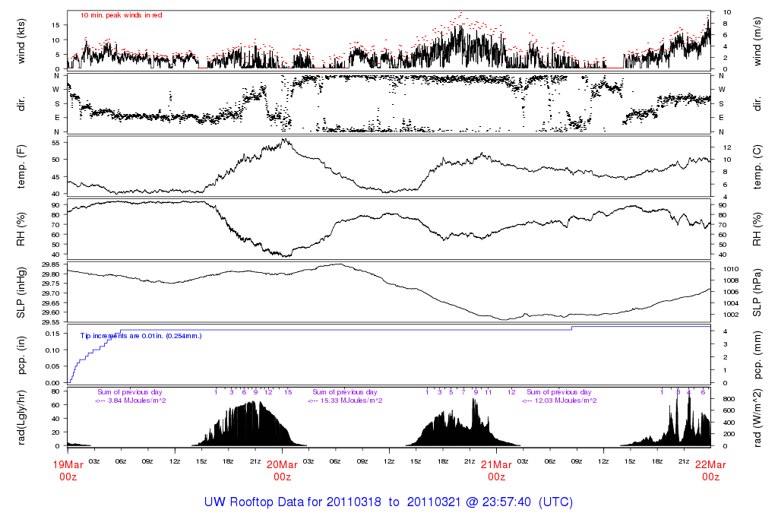Image resolution: width=778 pixels, height=532 pixels.
Task: Click the '29.85' pressure tick value
Action: pyautogui.click(x=51, y=264)
